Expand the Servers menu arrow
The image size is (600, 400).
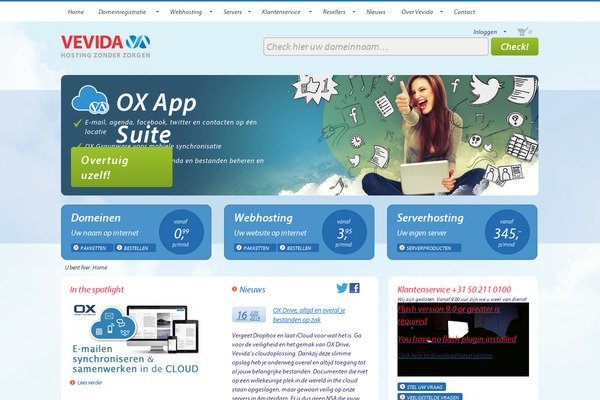[x=249, y=12]
